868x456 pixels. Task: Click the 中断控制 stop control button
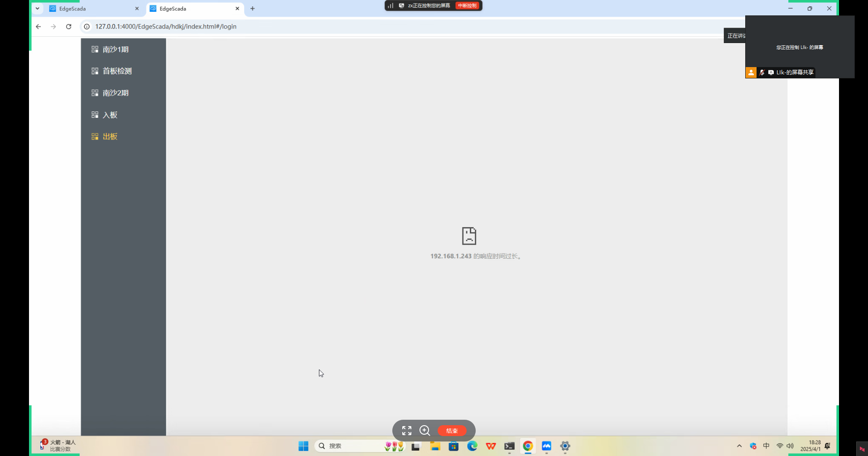[x=468, y=6]
